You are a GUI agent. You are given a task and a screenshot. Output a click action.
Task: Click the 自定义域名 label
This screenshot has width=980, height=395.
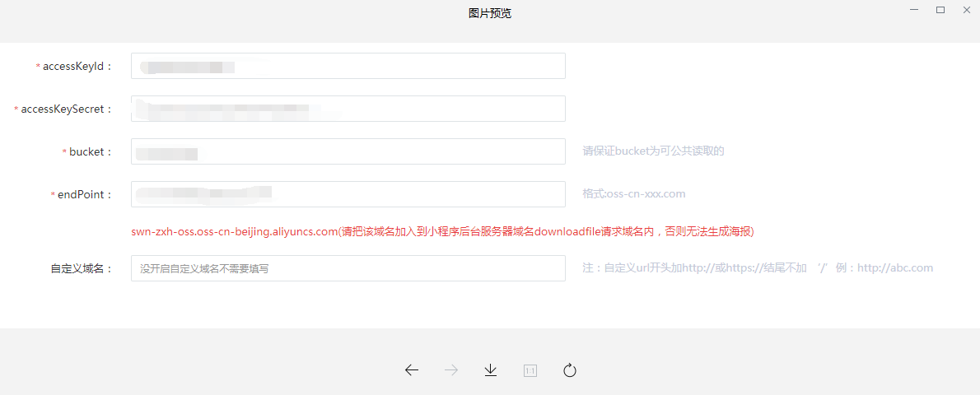coord(81,268)
